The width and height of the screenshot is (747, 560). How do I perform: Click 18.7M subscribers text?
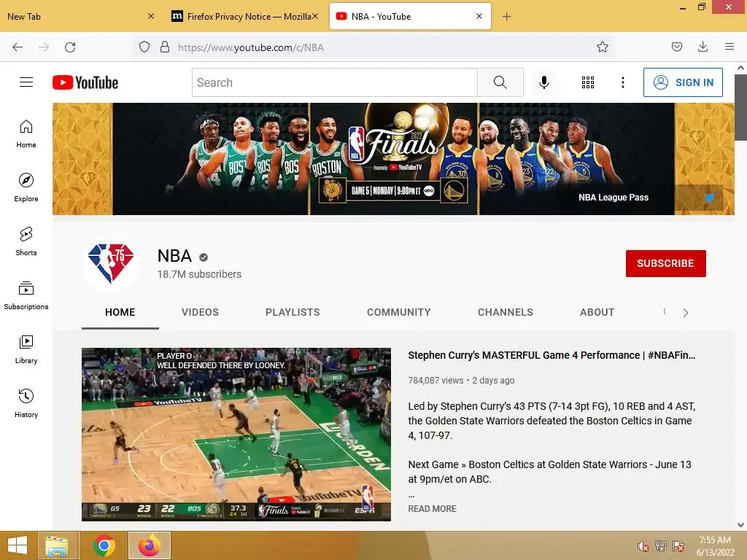tap(199, 274)
